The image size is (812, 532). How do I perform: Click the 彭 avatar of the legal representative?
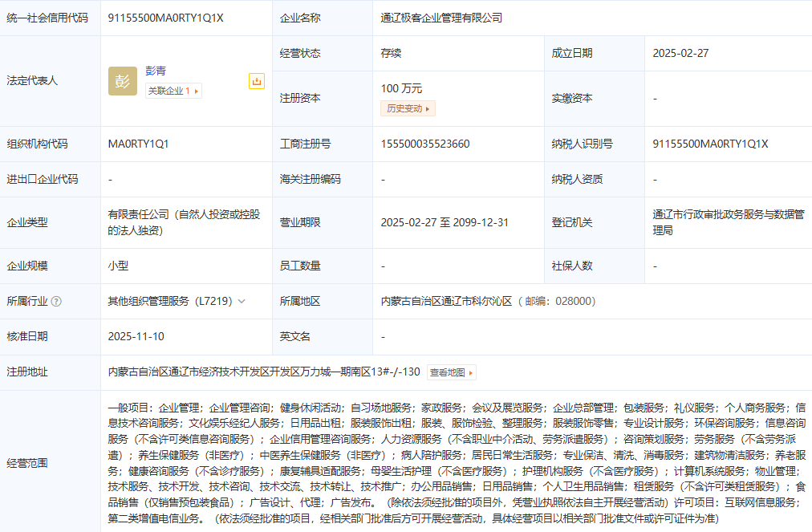pos(123,81)
